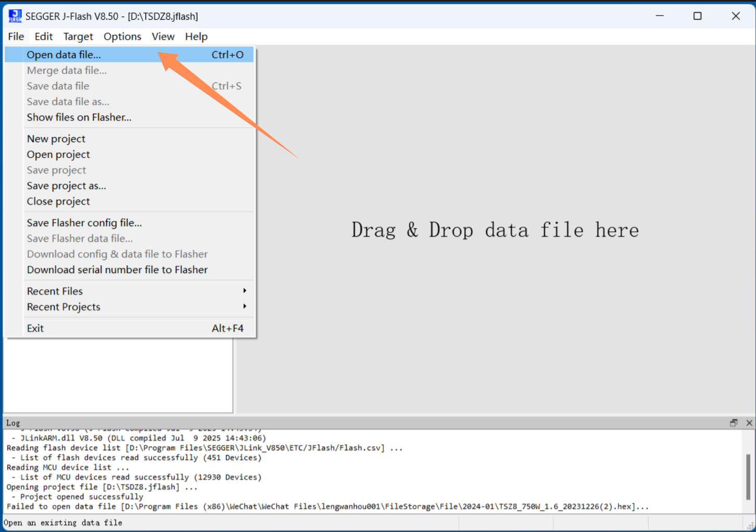Choose Open project menu entry
Viewport: 756px width, 532px height.
[129, 154]
